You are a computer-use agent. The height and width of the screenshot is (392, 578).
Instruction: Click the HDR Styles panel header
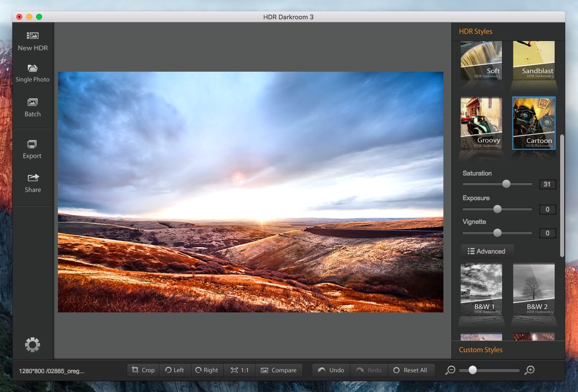476,32
